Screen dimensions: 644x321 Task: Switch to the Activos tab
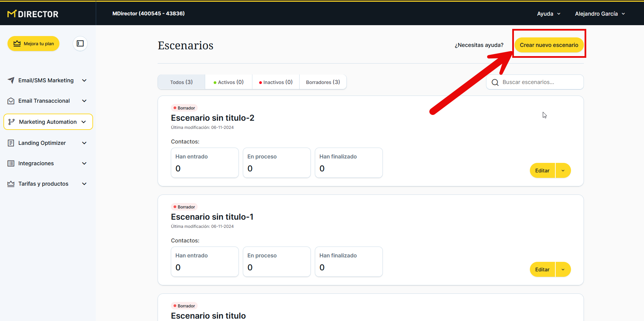229,82
